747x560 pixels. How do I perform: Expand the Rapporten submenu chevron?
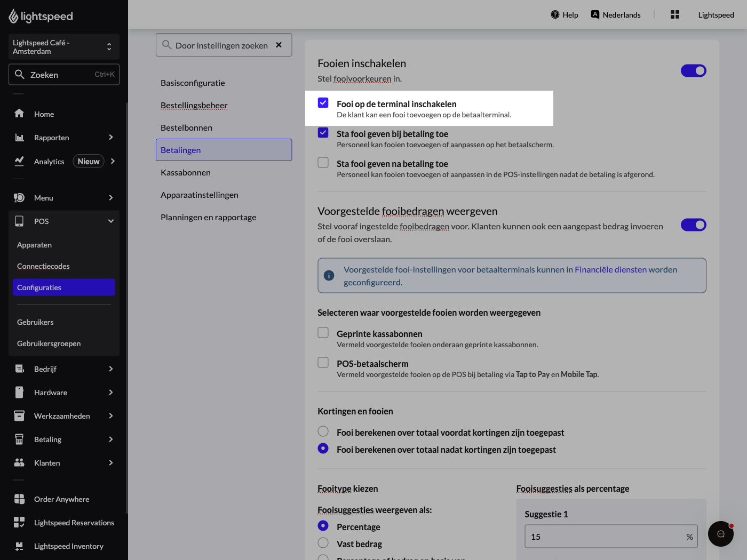click(x=111, y=137)
